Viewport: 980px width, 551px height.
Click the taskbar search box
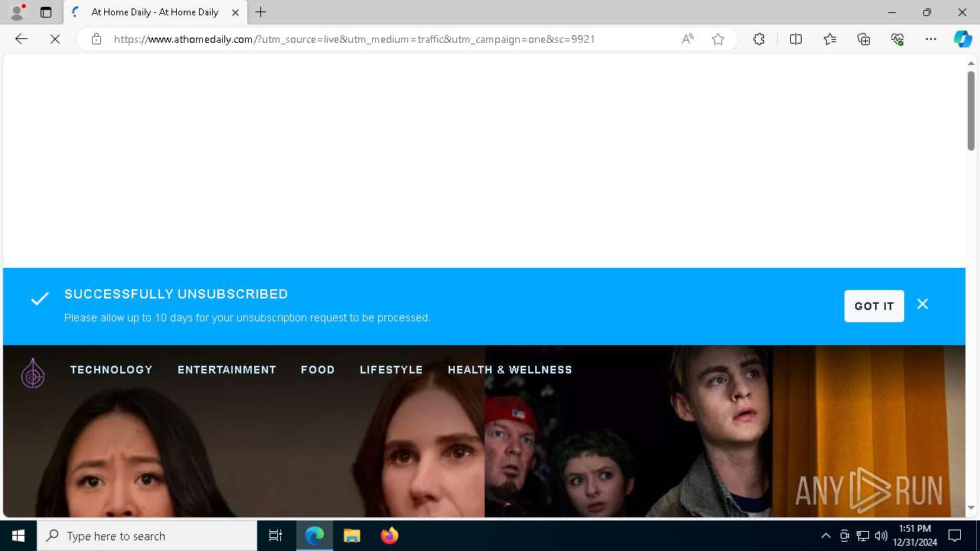click(147, 536)
